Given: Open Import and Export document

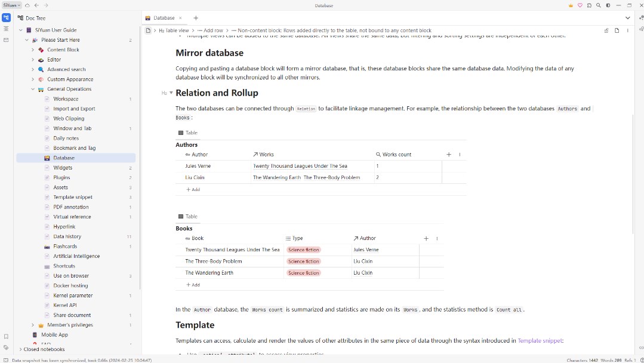Looking at the screenshot, I should tap(74, 109).
